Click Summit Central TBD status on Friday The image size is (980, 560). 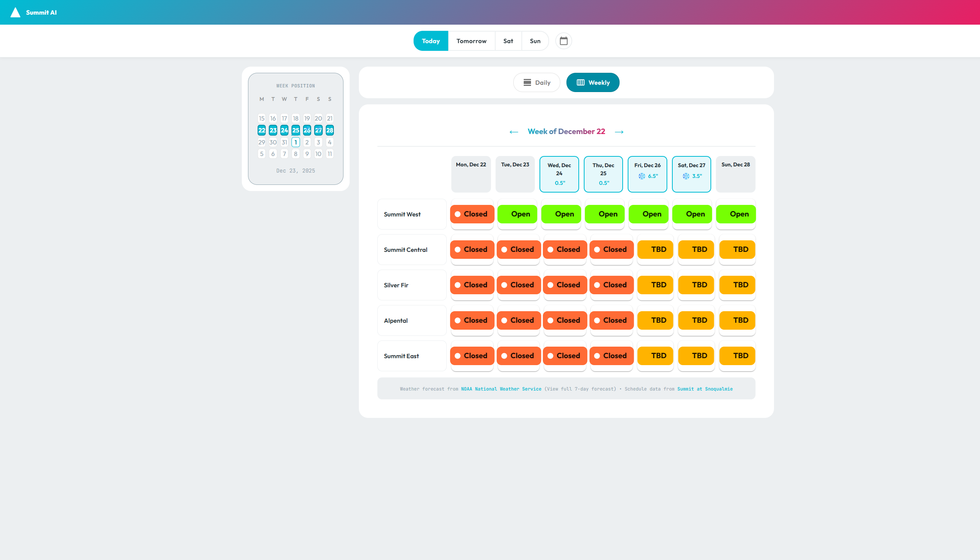click(x=655, y=250)
